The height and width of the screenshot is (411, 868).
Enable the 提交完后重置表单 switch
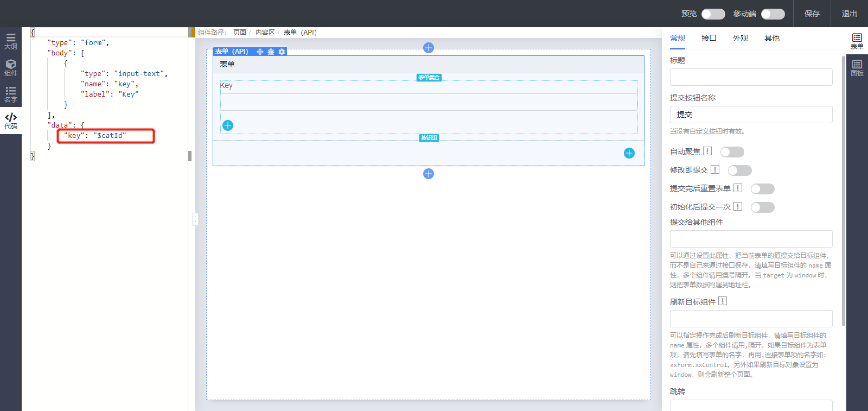tap(762, 189)
